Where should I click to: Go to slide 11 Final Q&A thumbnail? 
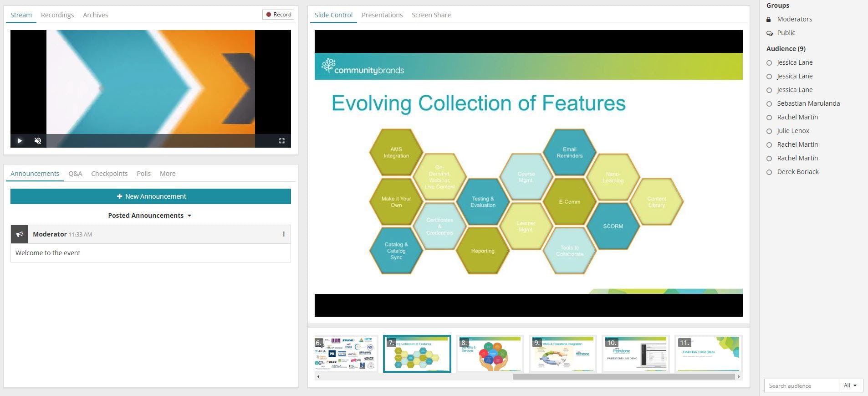tap(709, 354)
